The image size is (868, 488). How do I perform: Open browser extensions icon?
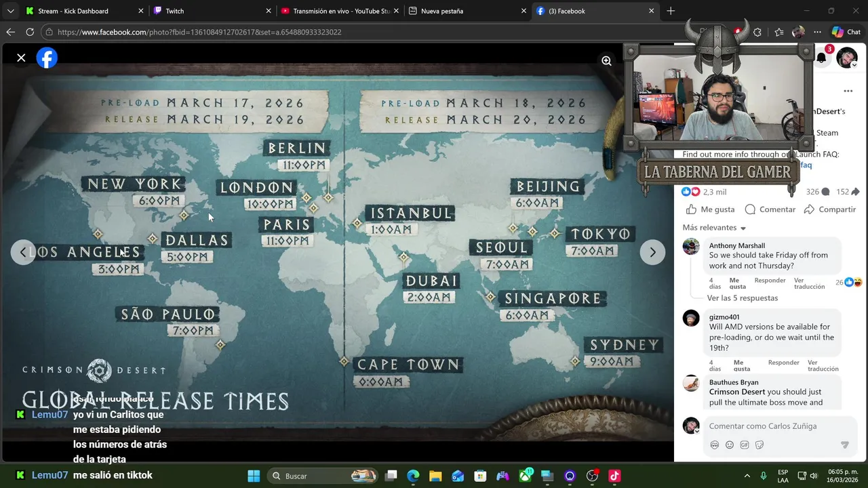pos(757,32)
